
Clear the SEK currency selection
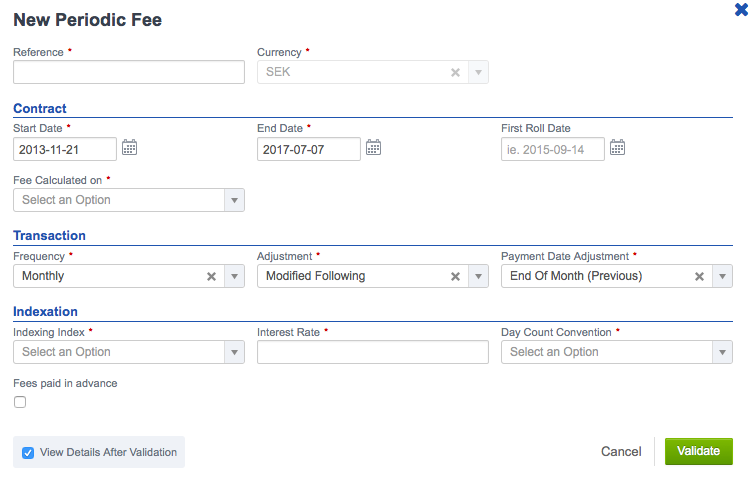[456, 73]
